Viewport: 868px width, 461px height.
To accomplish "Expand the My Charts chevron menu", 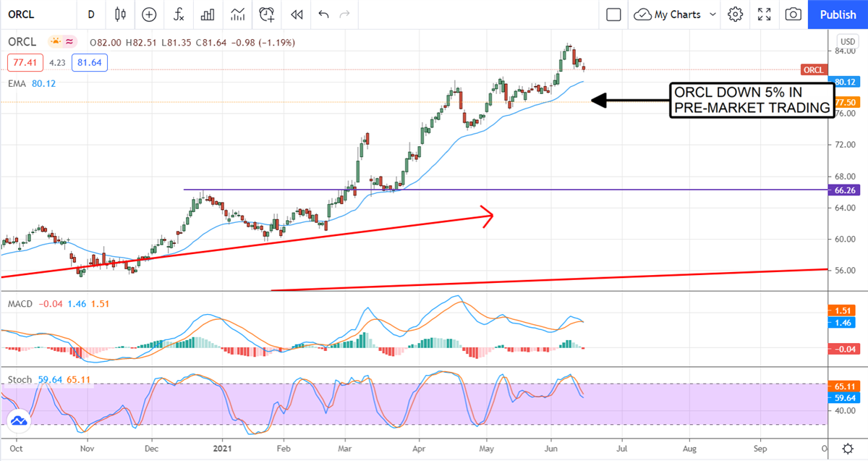I will tap(712, 14).
